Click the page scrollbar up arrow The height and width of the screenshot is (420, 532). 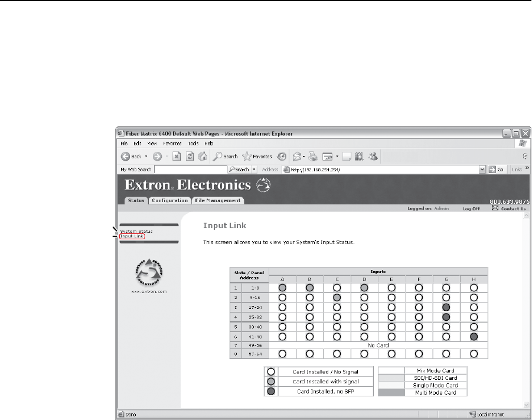pyautogui.click(x=527, y=216)
